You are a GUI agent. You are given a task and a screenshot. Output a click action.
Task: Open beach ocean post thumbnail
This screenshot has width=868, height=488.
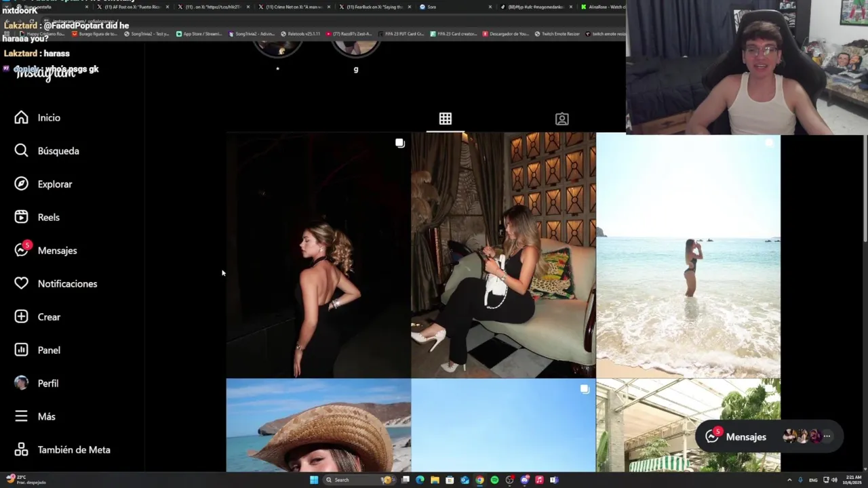pos(688,255)
